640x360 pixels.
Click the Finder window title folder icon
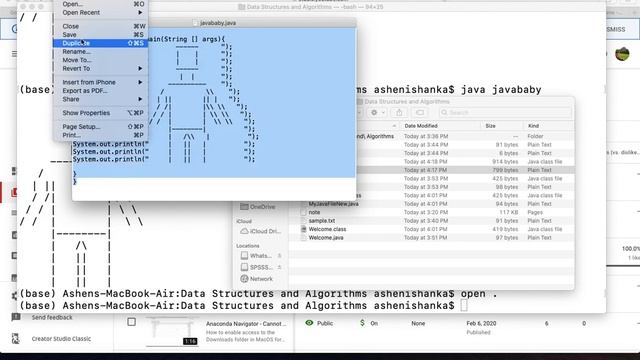(x=359, y=101)
